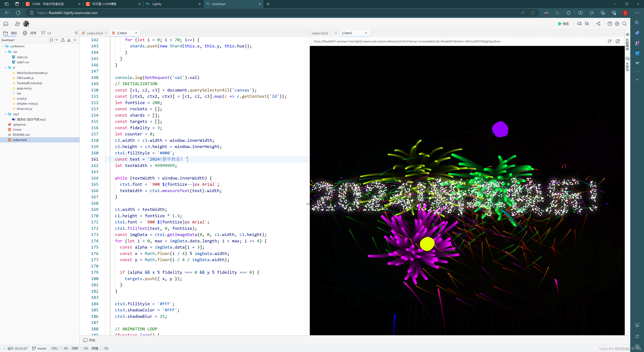Switch to index.html editor tab
Viewport: 644px width, 352px height.
(94, 33)
